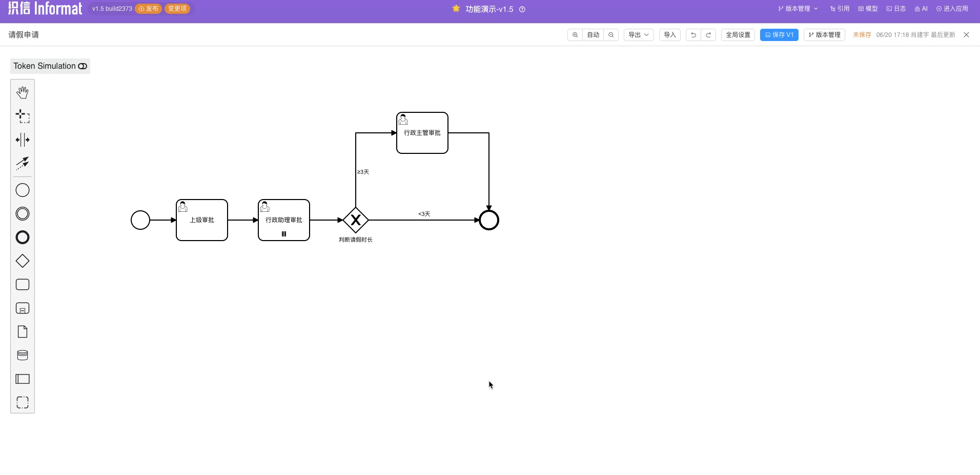The height and width of the screenshot is (475, 980).
Task: Select the Gateway diamond shape tool
Action: [22, 261]
